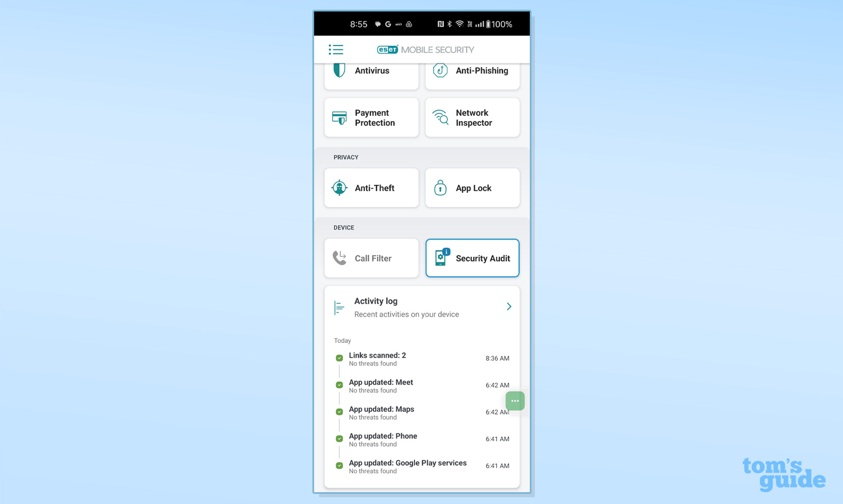Open Call Filter feature
The width and height of the screenshot is (843, 504).
[371, 258]
